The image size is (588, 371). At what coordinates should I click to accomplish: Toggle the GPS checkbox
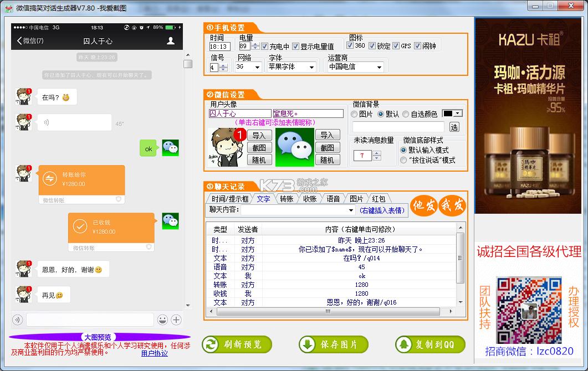(x=396, y=46)
